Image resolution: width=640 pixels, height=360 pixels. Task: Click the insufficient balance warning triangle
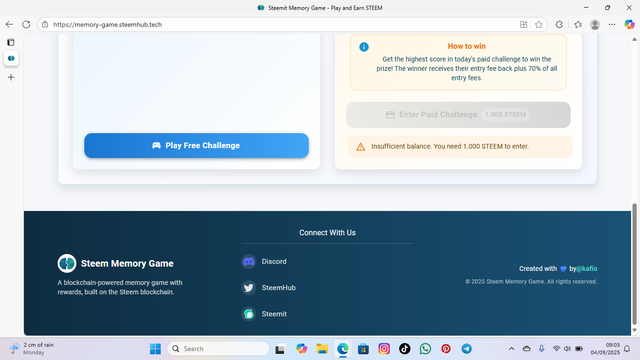[360, 147]
